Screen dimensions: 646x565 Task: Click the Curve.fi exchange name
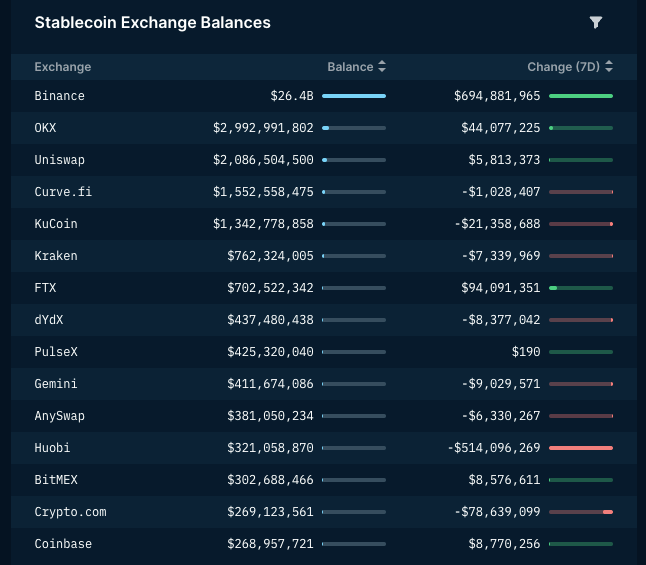click(x=62, y=192)
